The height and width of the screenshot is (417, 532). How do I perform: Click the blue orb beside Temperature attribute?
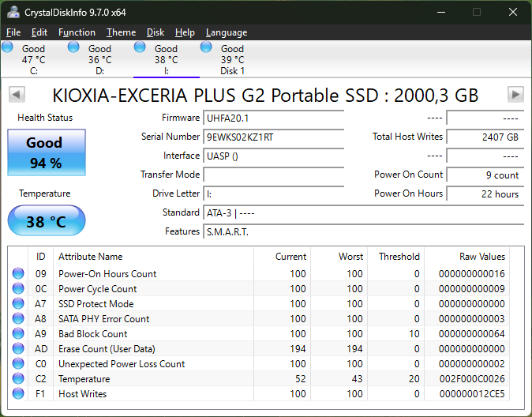pyautogui.click(x=18, y=379)
